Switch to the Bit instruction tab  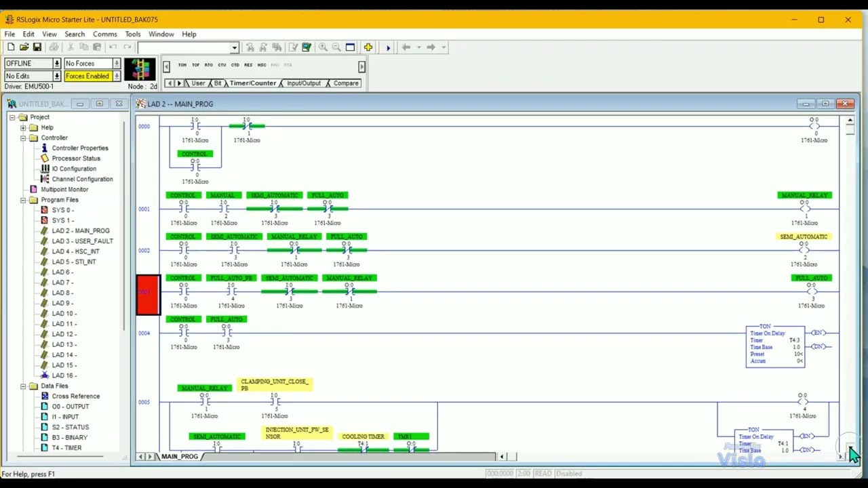tap(218, 83)
